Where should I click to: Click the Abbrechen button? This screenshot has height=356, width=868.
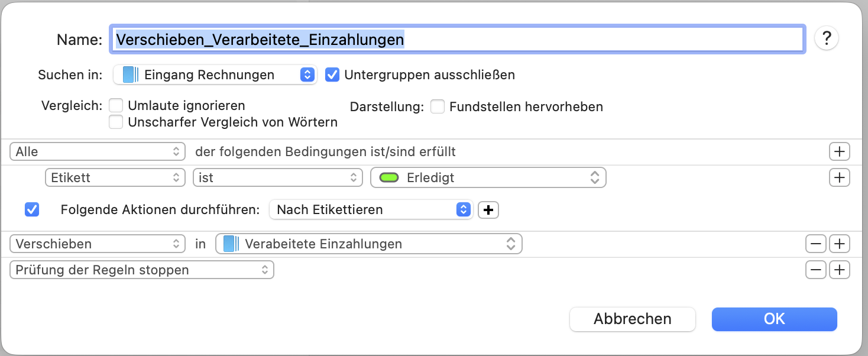coord(632,319)
